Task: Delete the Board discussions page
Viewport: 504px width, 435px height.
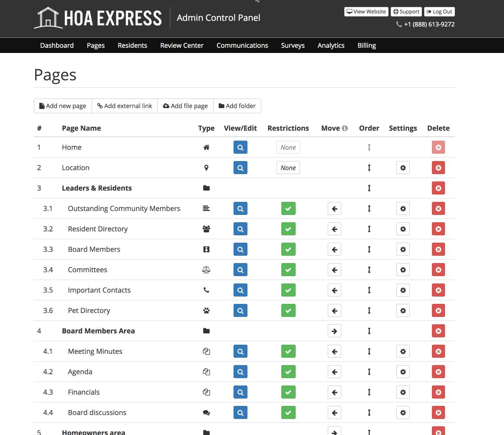Action: pyautogui.click(x=438, y=412)
